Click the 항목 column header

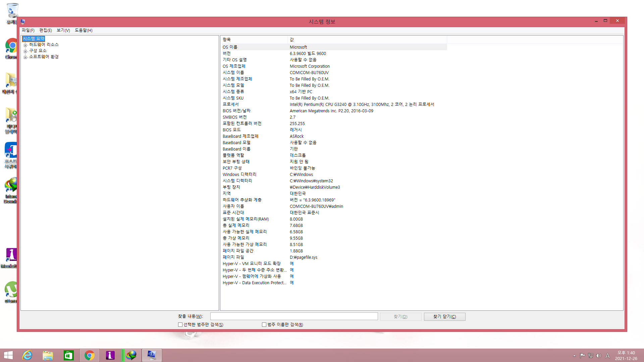click(x=254, y=40)
